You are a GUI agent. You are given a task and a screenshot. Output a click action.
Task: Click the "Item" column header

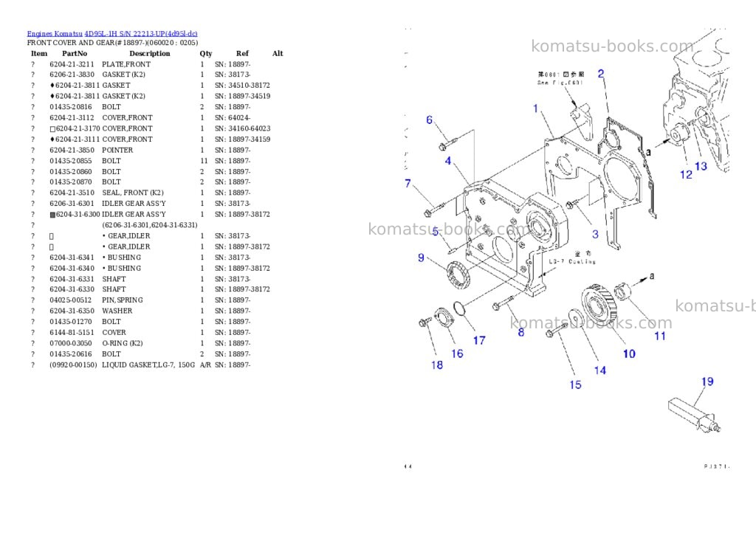tap(39, 53)
